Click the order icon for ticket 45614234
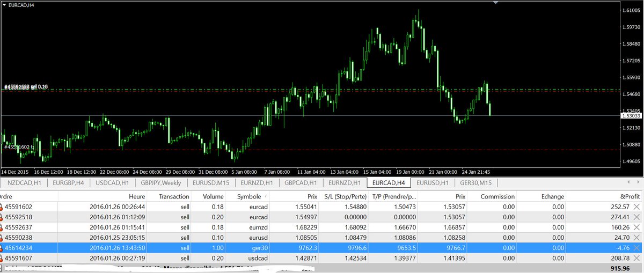This screenshot has height=273, width=644. tap(2, 247)
